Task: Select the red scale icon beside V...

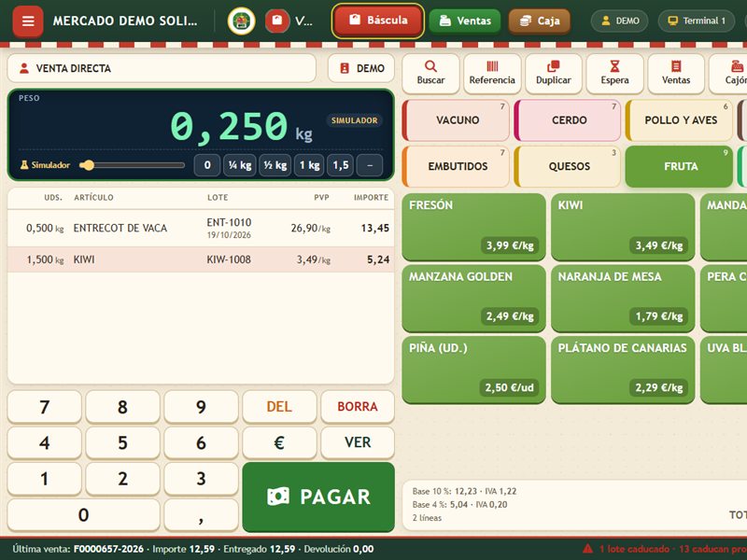Action: coord(277,21)
